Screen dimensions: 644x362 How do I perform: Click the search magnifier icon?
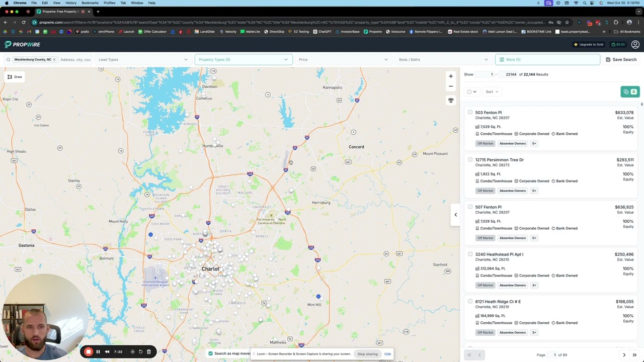[8, 59]
